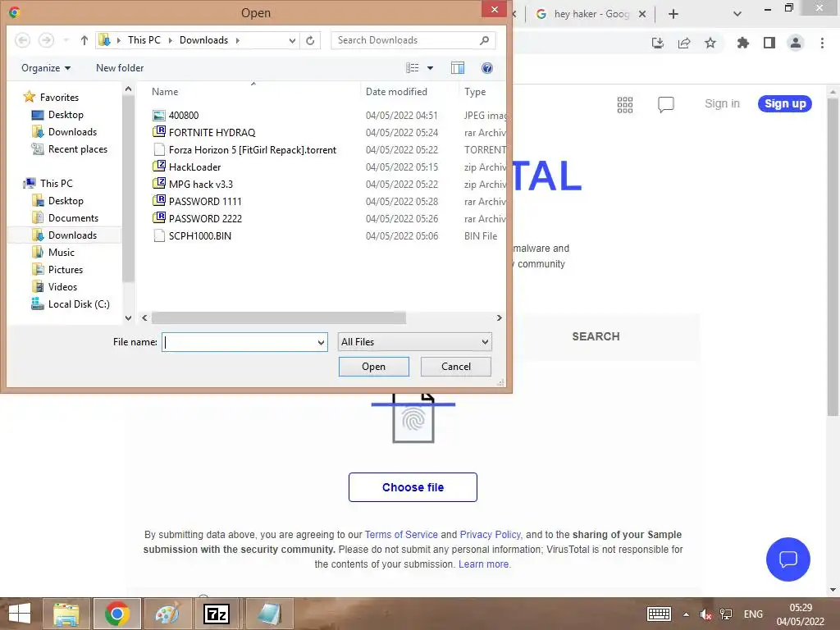This screenshot has width=840, height=630.
Task: Open Windows Start button
Action: pos(20,614)
